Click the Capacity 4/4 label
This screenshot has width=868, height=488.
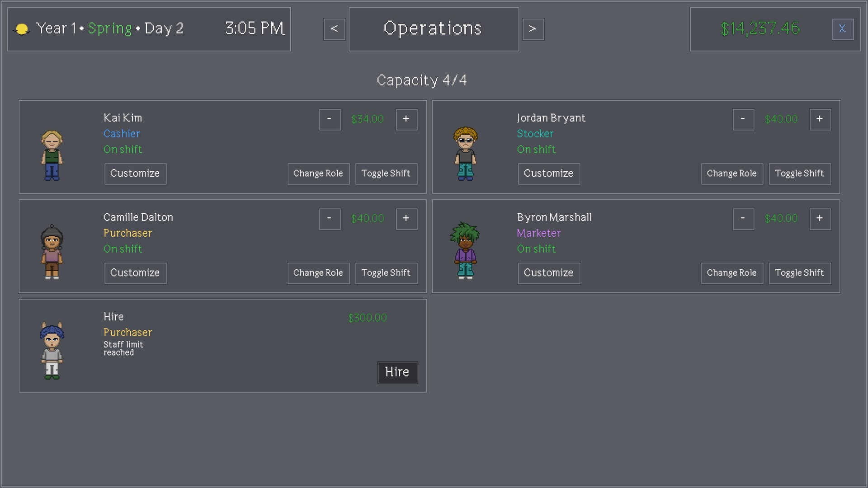422,80
